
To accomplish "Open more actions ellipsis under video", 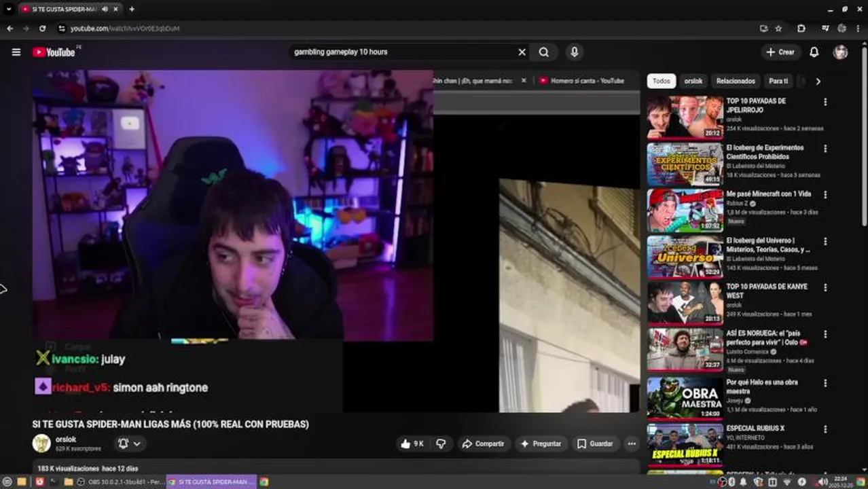I will pos(632,443).
